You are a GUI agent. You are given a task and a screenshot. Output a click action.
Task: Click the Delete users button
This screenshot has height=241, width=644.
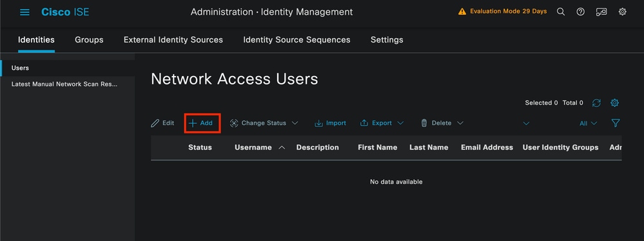[x=436, y=123]
